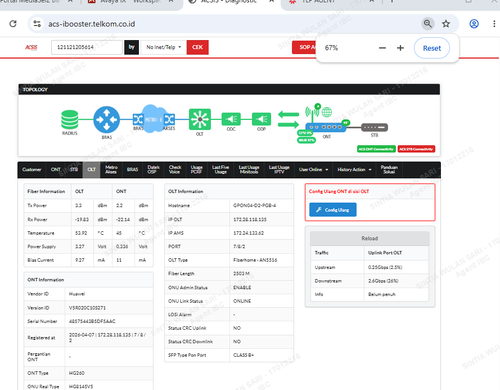500x390 pixels.
Task: Open the Last Five Usage tab
Action: 220,170
